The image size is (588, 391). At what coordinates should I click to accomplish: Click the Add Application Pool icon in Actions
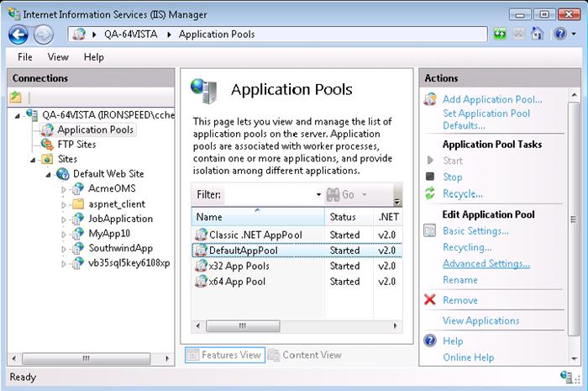(430, 99)
